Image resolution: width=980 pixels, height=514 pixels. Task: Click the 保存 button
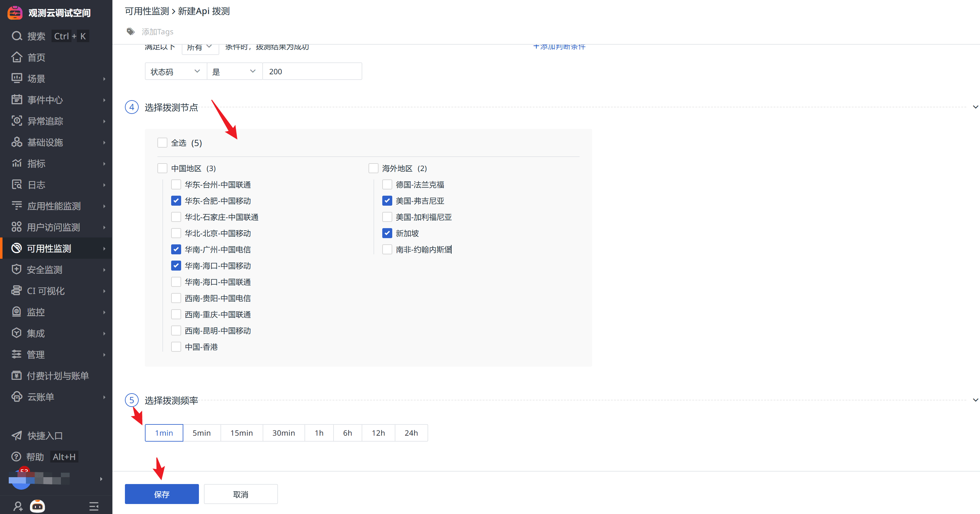click(162, 494)
